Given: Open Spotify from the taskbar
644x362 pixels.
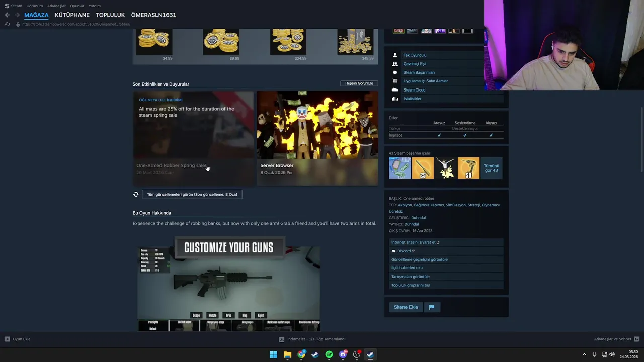Looking at the screenshot, I should tap(329, 354).
